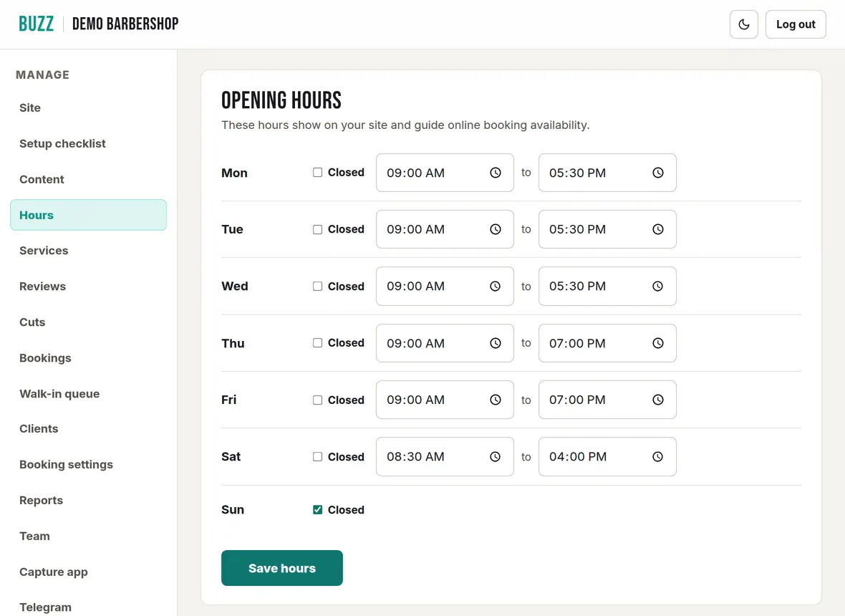Open the Bookings section

coord(88,358)
